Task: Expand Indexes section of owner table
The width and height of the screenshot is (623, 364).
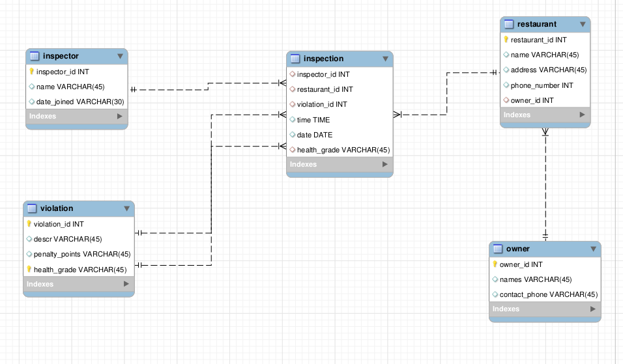Action: (592, 309)
